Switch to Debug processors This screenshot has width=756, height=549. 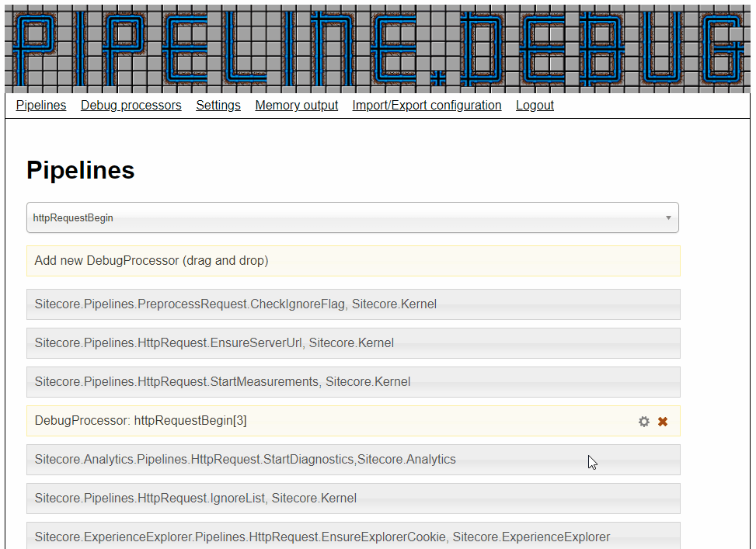tap(131, 105)
